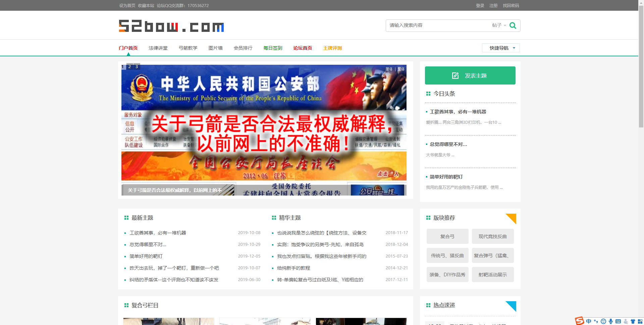
Task: Open 论坛首页 nav tab
Action: click(303, 48)
